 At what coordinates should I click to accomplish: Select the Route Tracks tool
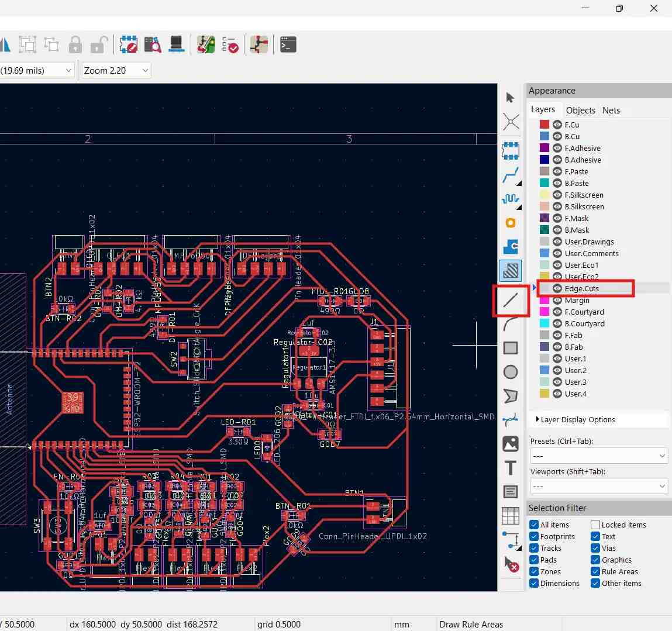coord(511,175)
